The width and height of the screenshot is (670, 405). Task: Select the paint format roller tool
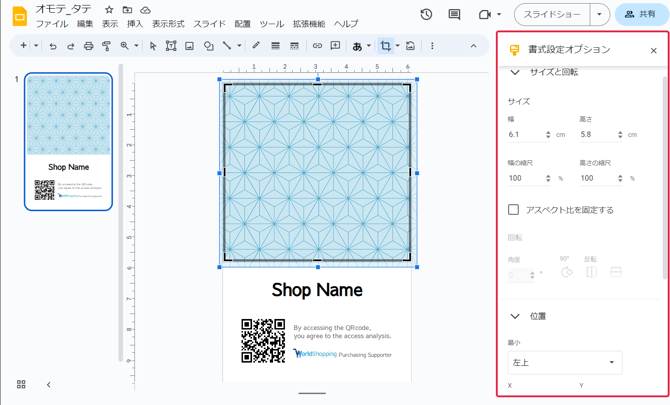pos(106,46)
